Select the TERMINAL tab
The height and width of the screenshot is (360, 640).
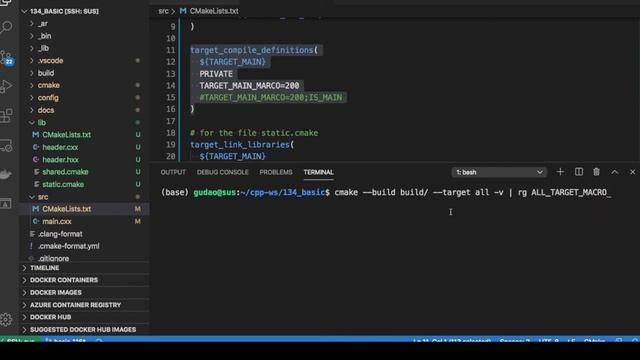point(318,172)
